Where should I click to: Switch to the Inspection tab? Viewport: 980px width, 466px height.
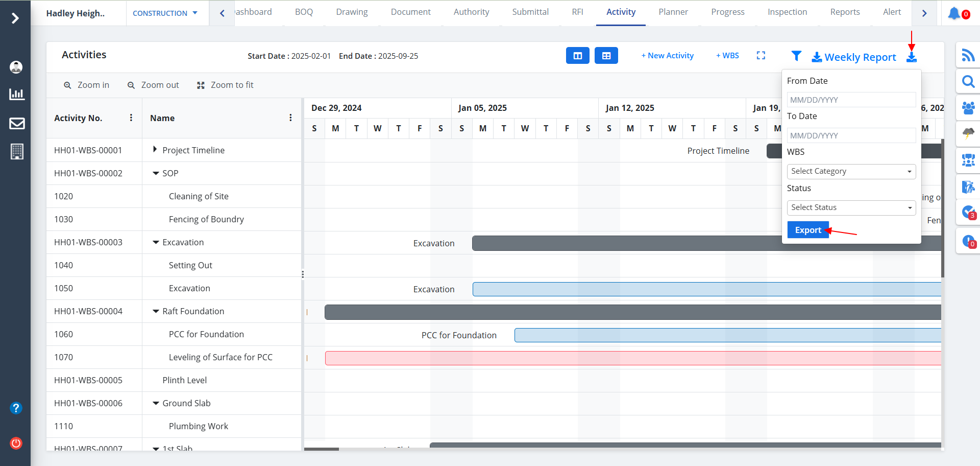[787, 12]
